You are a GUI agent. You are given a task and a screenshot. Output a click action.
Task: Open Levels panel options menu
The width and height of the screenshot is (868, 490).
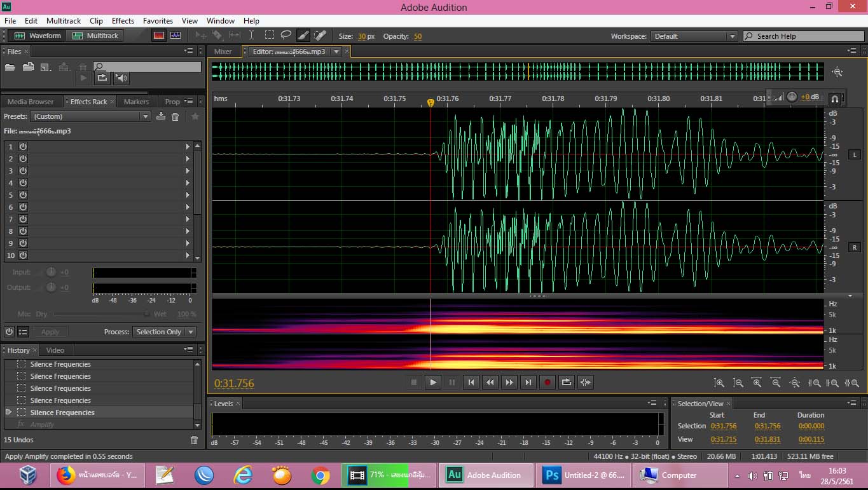[x=652, y=403]
